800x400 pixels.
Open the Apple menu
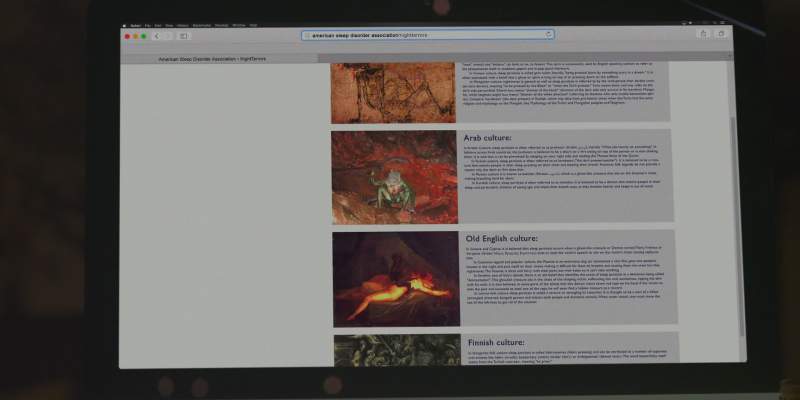124,26
